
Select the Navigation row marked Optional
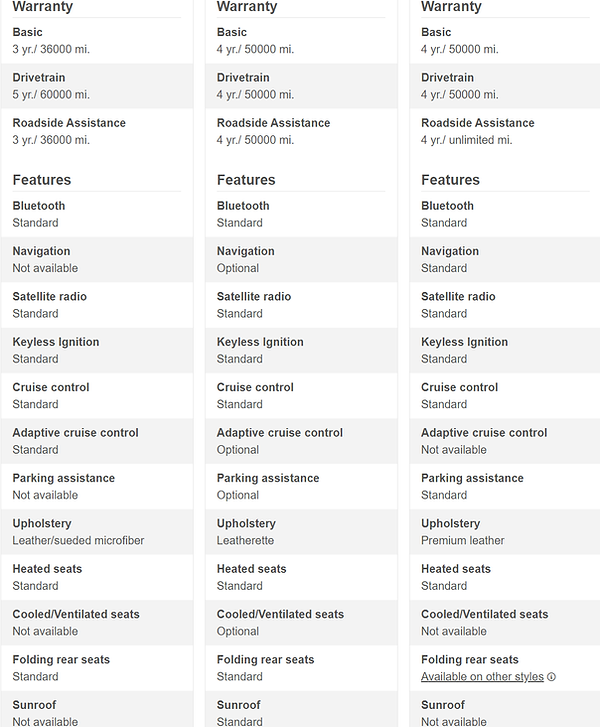[301, 260]
